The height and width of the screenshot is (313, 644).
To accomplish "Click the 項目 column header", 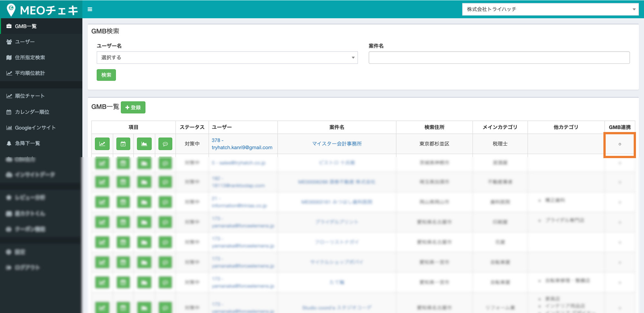I will (x=133, y=127).
